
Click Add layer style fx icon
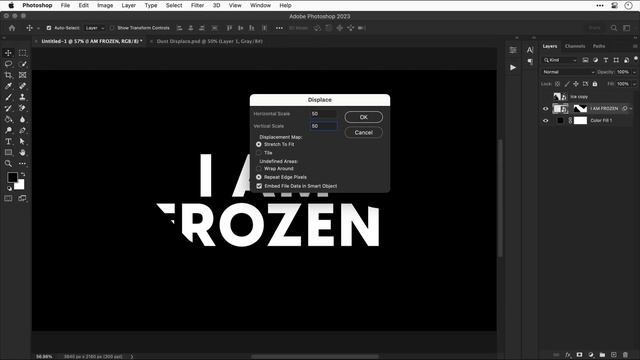point(568,355)
